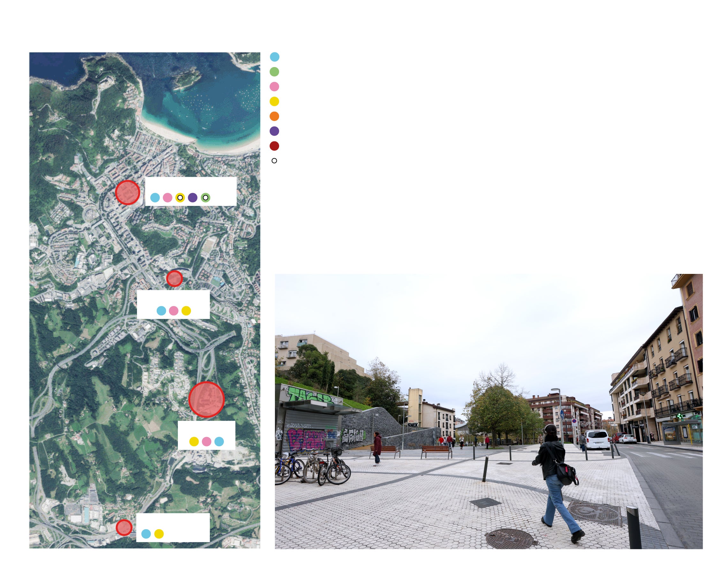Click the pink dot in the legend column
Screen dimensions: 728x581
coord(275,87)
